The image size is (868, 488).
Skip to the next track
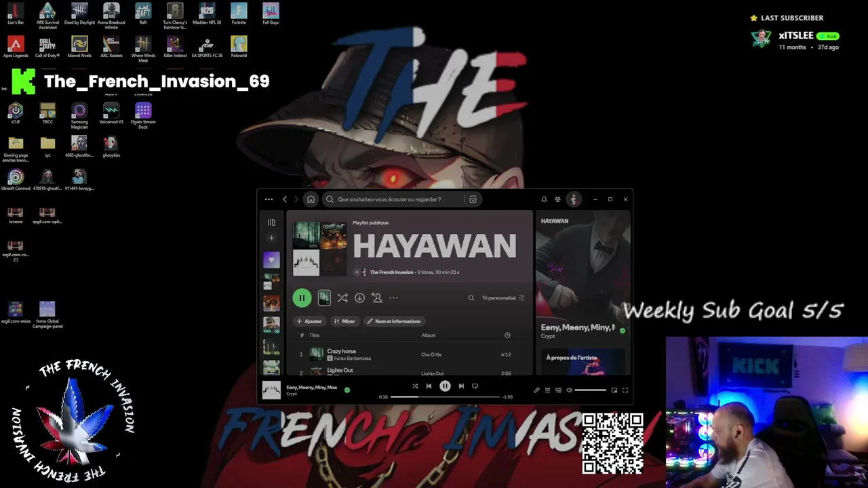click(461, 386)
